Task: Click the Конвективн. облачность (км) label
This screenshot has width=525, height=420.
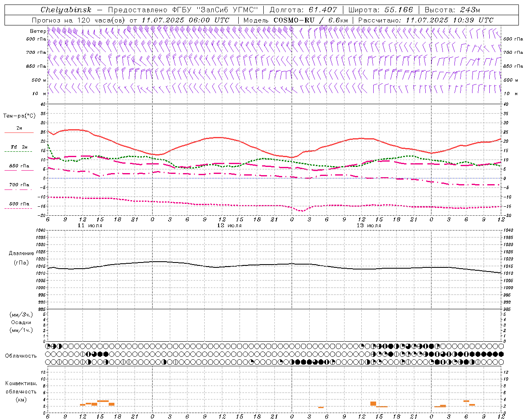Action: tap(21, 391)
